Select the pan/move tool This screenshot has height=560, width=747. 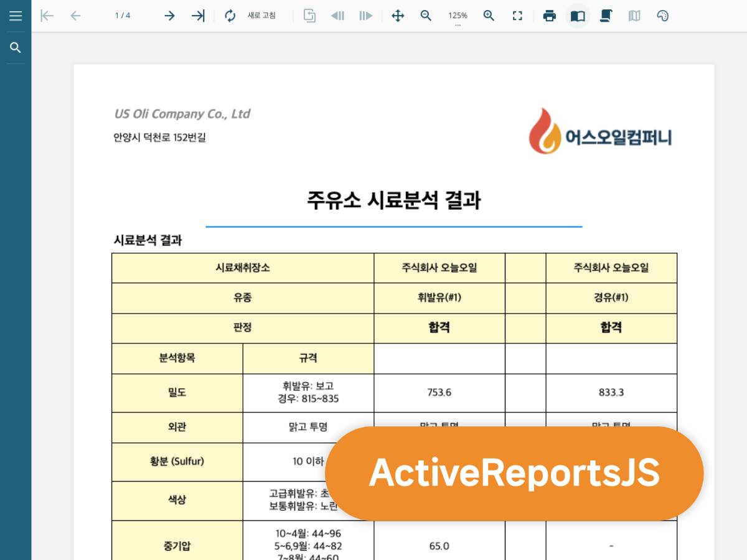click(397, 16)
